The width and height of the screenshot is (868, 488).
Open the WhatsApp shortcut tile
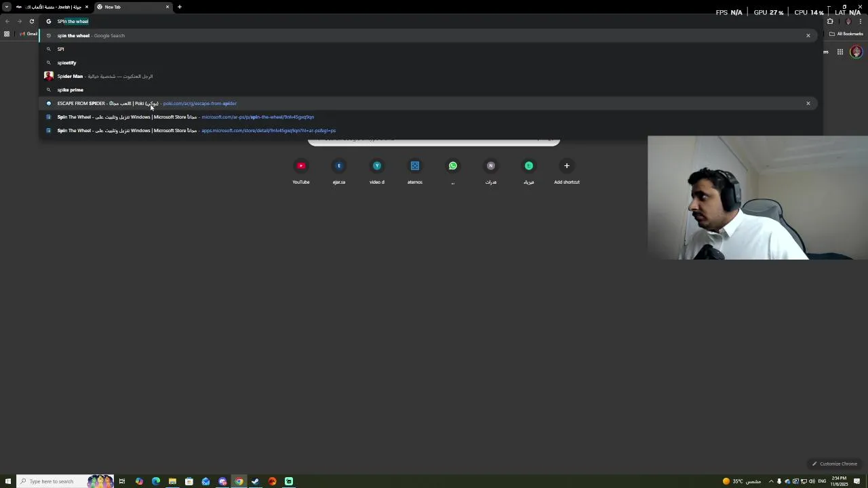(453, 171)
